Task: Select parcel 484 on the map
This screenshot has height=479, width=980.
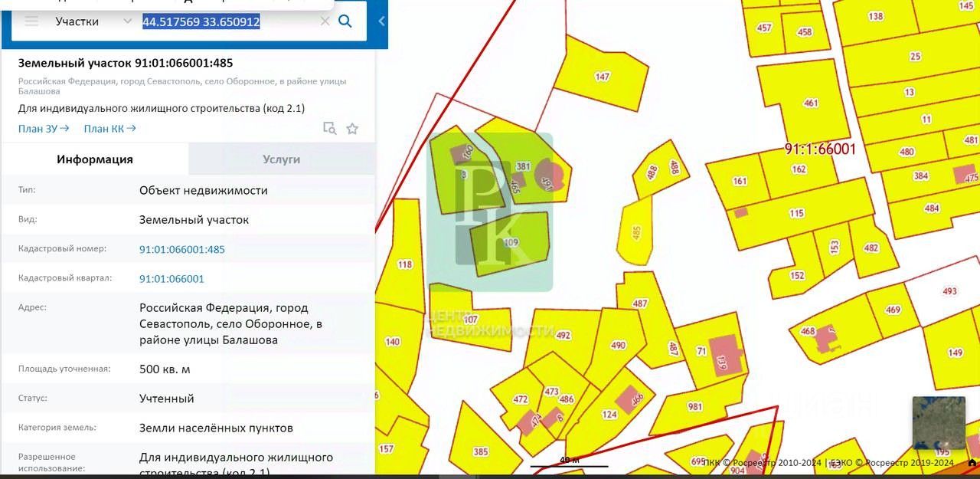Action: point(931,208)
